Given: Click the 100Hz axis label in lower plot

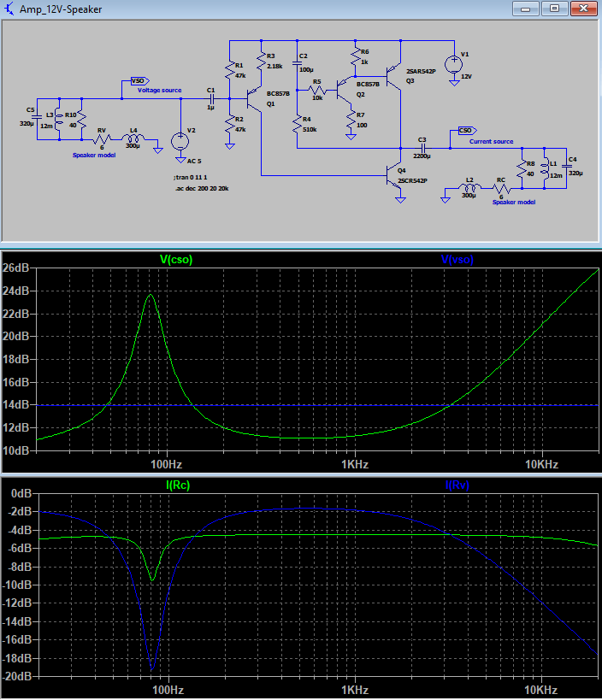Looking at the screenshot, I should click(168, 691).
